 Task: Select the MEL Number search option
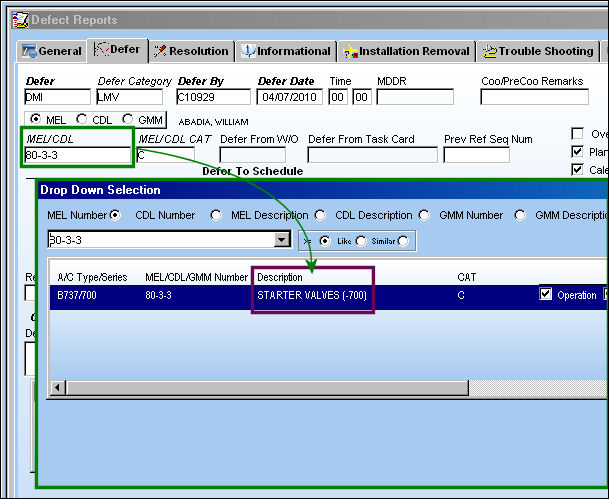[x=115, y=215]
